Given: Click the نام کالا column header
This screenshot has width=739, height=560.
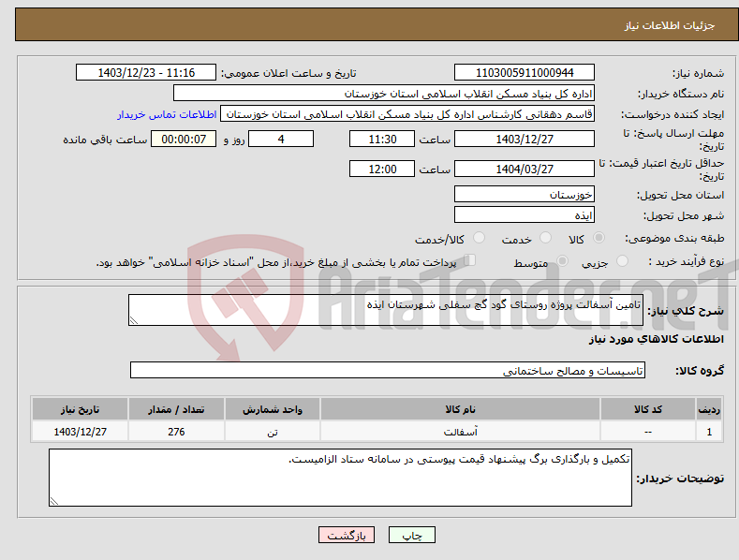Looking at the screenshot, I should [460, 409].
